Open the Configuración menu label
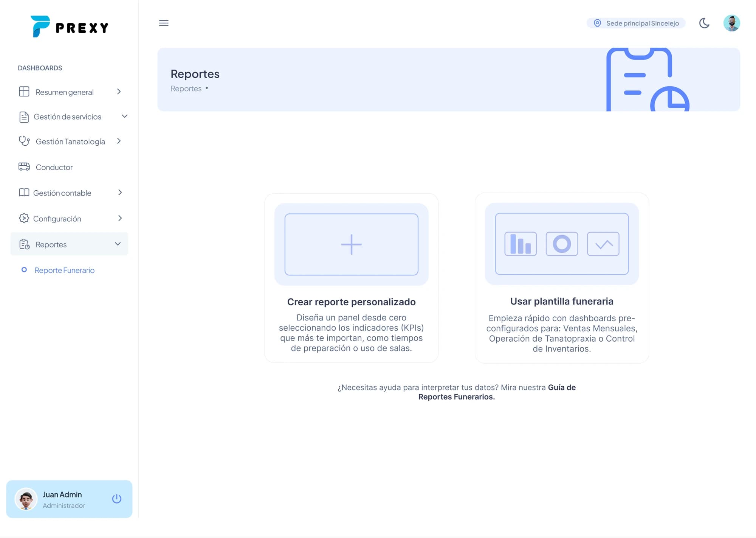 tap(57, 219)
